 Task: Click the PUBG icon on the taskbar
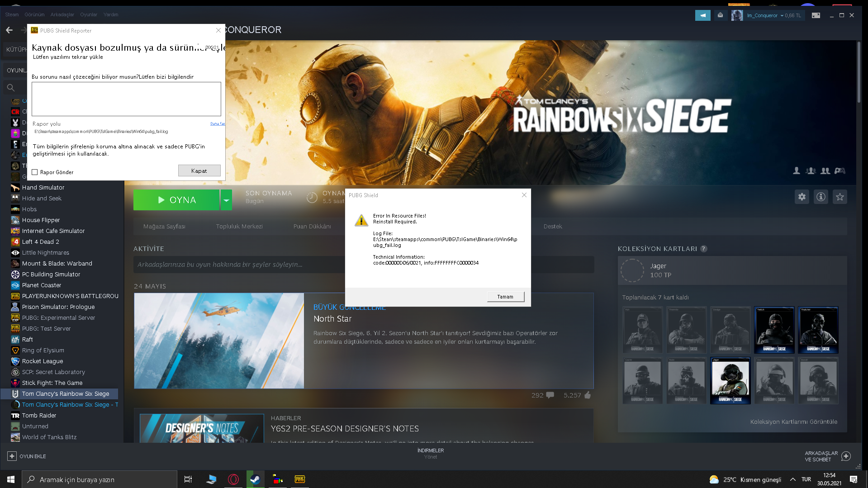pyautogui.click(x=299, y=479)
